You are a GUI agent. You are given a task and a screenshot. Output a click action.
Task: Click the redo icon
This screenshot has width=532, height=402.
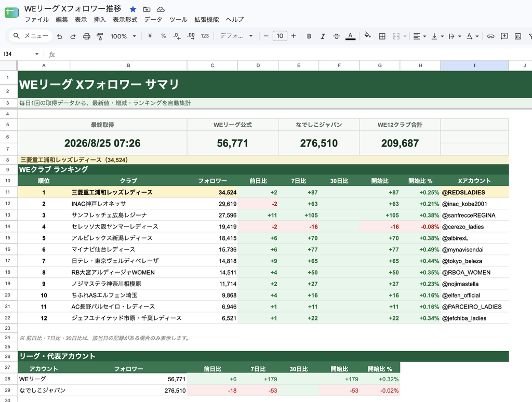(73, 36)
